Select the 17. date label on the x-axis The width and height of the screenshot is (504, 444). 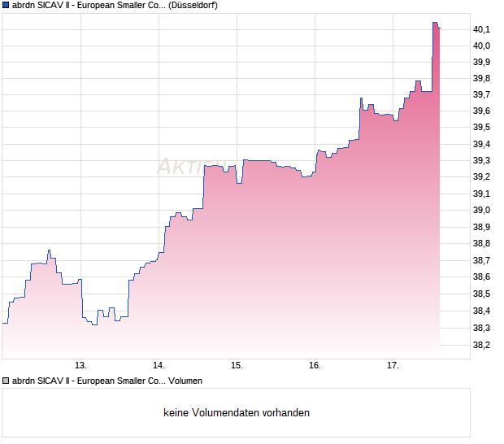(393, 365)
